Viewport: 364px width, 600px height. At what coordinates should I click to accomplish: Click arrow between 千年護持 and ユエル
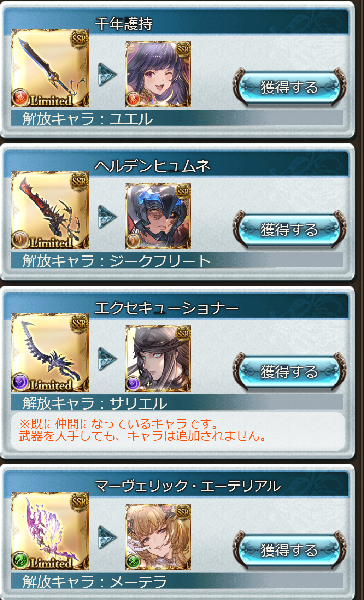pos(107,75)
